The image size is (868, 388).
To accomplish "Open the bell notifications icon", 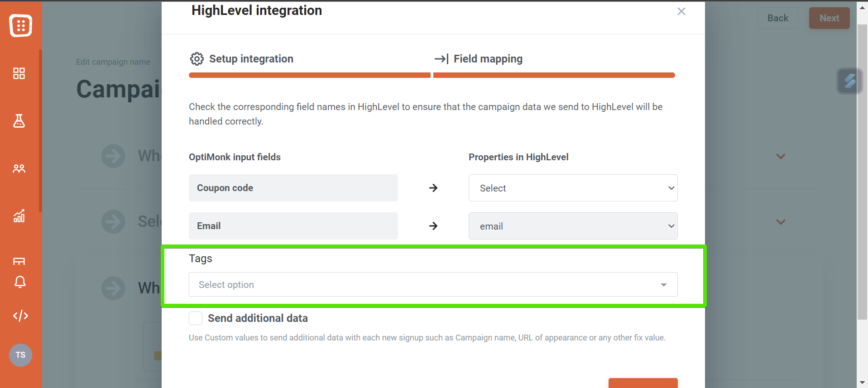I will [x=20, y=282].
